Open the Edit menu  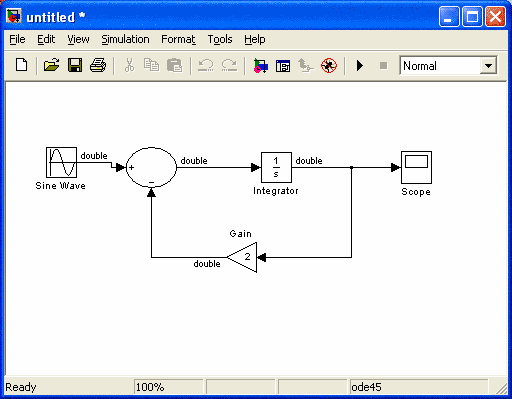pyautogui.click(x=46, y=39)
